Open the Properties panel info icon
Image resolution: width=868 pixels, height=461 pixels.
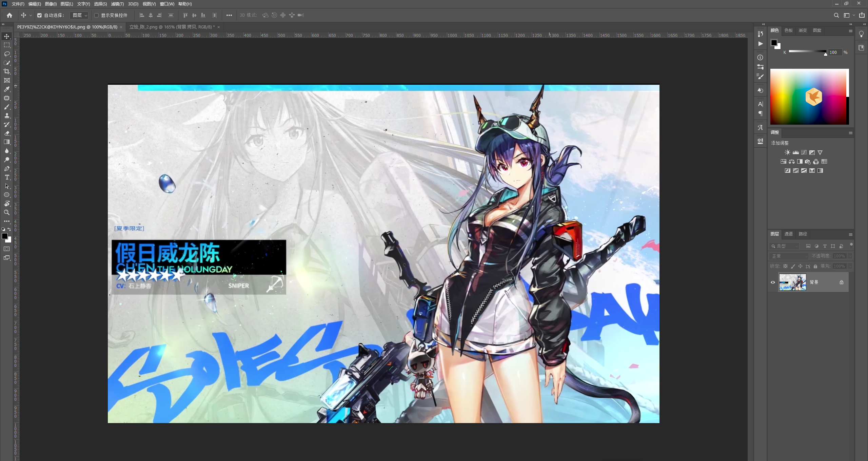pyautogui.click(x=760, y=58)
